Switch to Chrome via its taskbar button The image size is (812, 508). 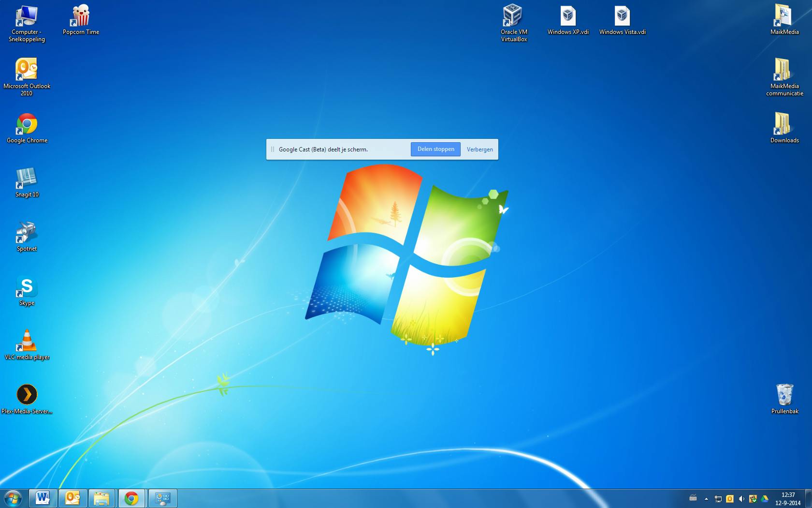point(132,498)
